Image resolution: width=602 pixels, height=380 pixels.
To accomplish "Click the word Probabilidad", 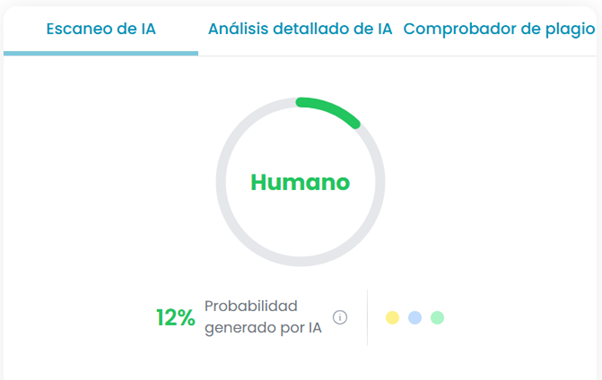I will [251, 306].
